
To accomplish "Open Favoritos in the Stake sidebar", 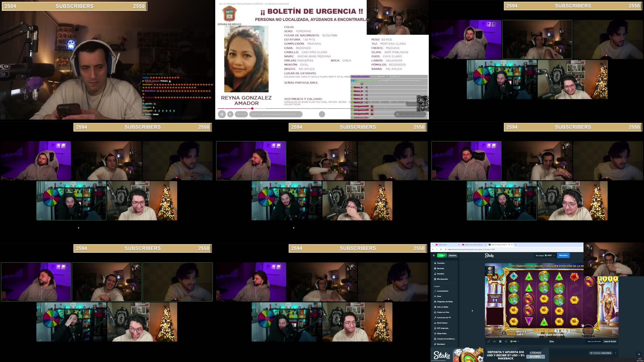I will coord(441,263).
